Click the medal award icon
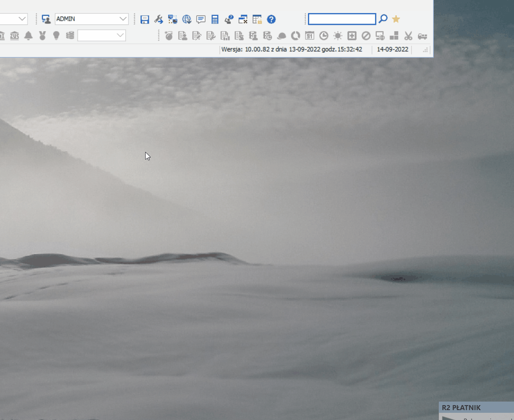The image size is (514, 420). click(x=42, y=36)
